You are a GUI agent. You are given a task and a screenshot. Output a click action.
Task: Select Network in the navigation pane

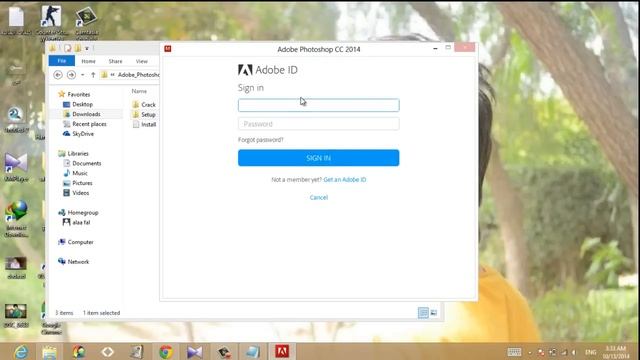78,262
